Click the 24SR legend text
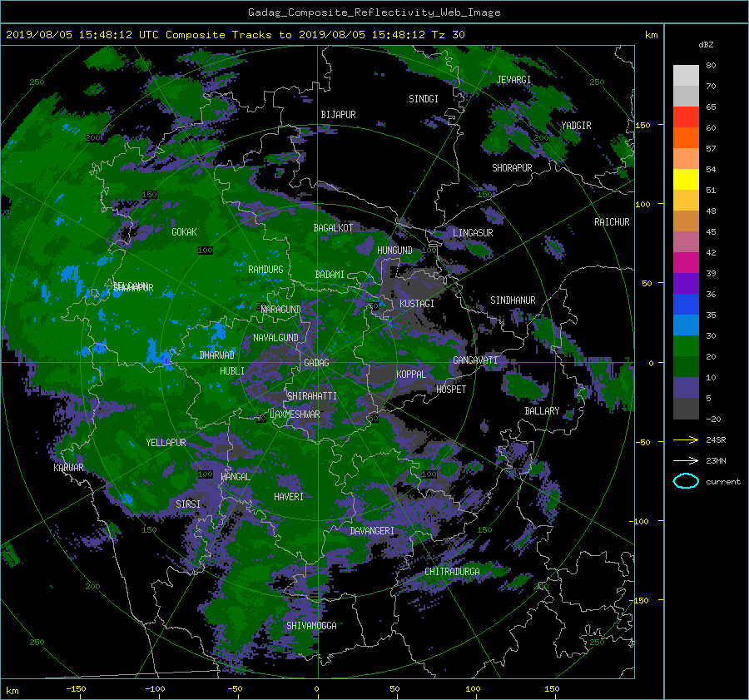This screenshot has height=700, width=749. coord(716,440)
